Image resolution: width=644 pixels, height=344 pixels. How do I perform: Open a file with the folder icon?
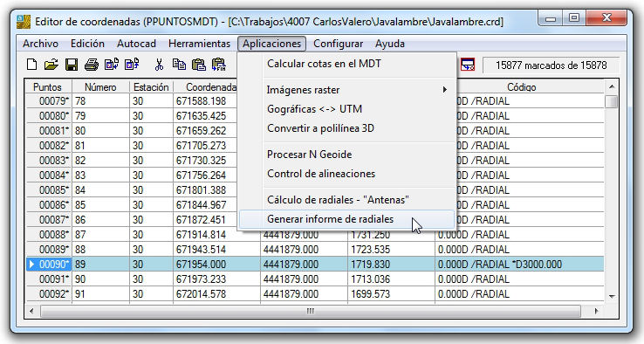[x=51, y=65]
